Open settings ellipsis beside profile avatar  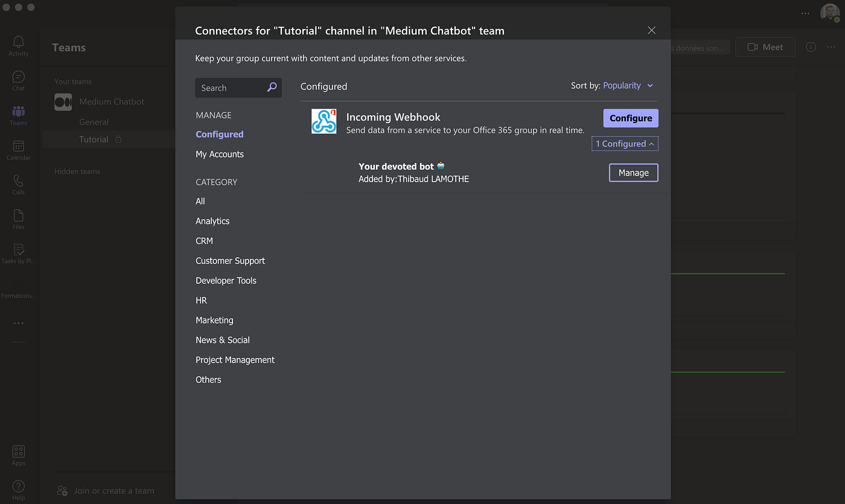tap(805, 13)
